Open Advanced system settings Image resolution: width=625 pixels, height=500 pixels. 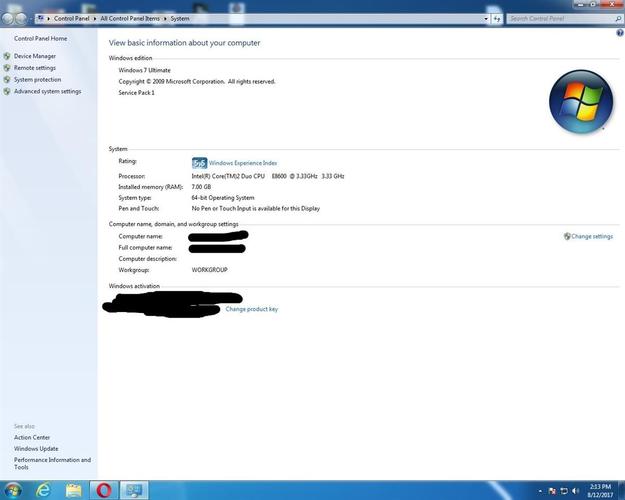coord(47,91)
